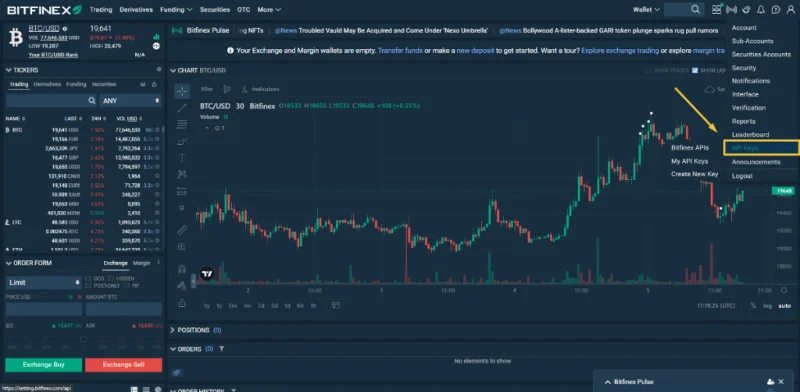The height and width of the screenshot is (392, 800).
Task: Click the AMOUNT BTC input field
Action: coord(123,309)
